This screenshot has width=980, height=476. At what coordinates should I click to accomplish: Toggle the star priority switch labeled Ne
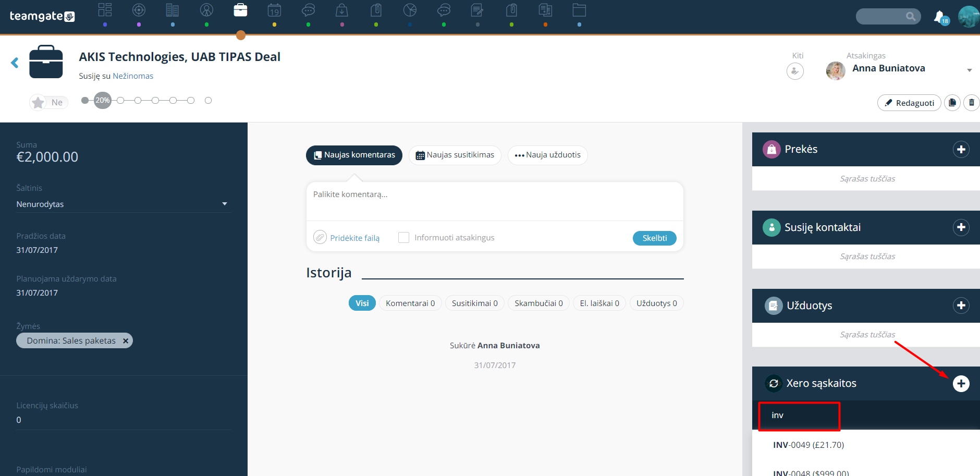point(49,102)
